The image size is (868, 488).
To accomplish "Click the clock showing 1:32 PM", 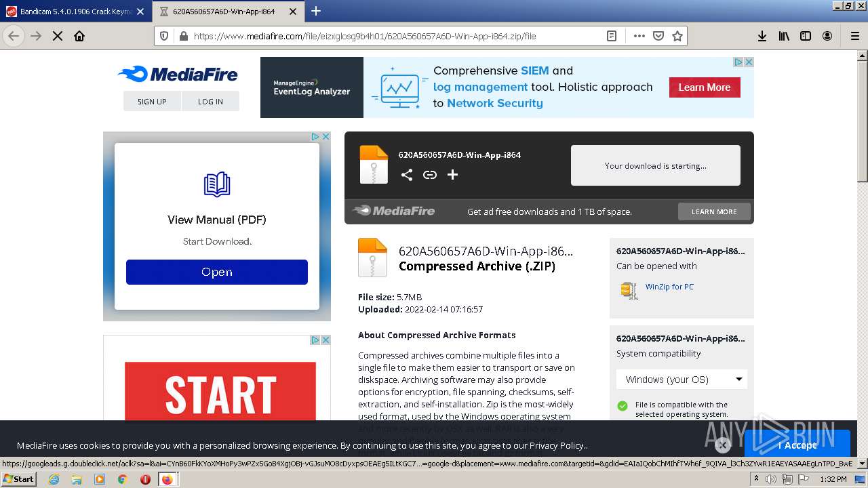I will 833,479.
